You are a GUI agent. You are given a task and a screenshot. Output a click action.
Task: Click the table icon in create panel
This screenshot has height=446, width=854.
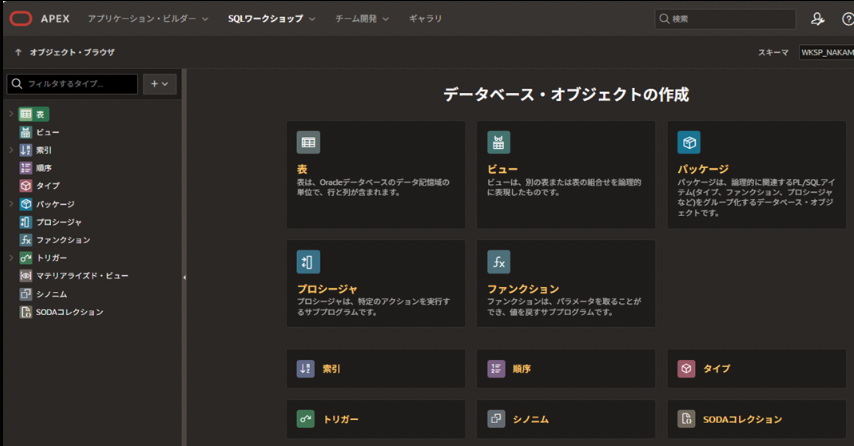(x=308, y=142)
